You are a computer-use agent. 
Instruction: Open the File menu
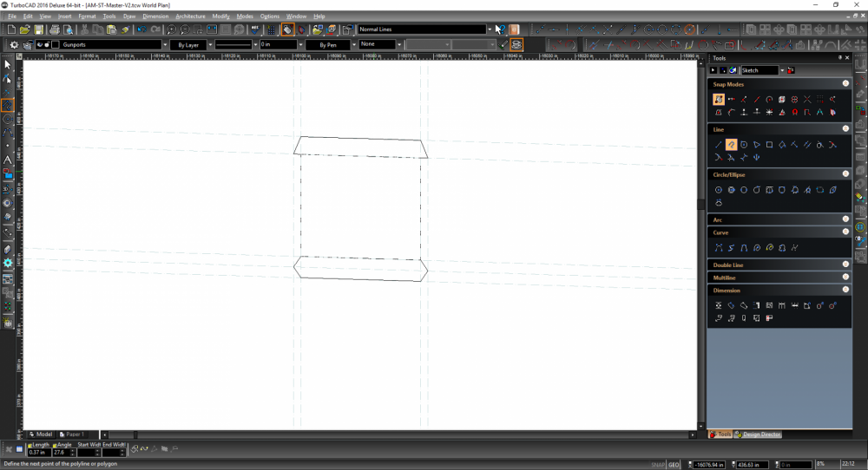click(x=11, y=16)
